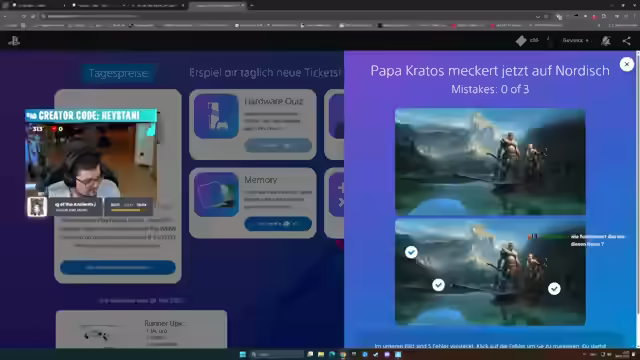The image size is (640, 360).
Task: Open the Memory cards icon tile
Action: tap(216, 194)
